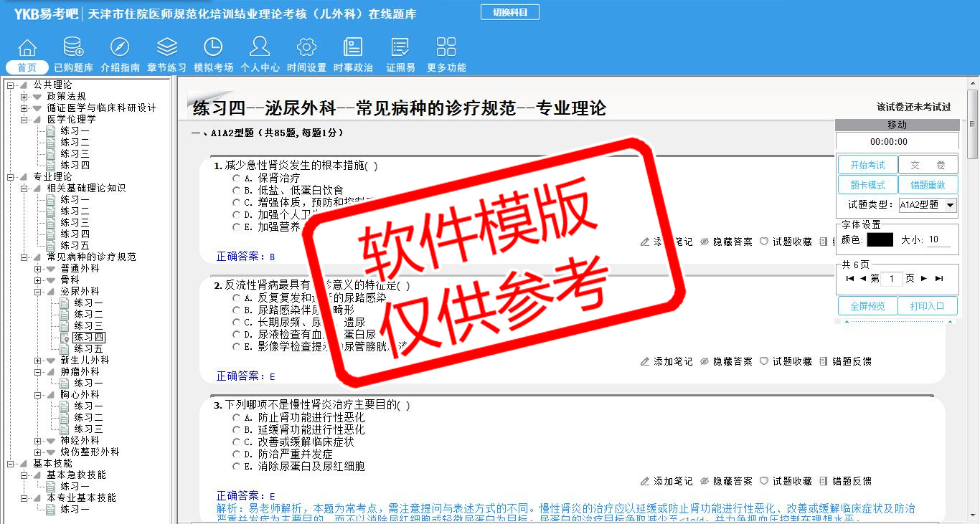This screenshot has height=524, width=980.
Task: Collapse the 泌尿外科 tree node
Action: 38,292
